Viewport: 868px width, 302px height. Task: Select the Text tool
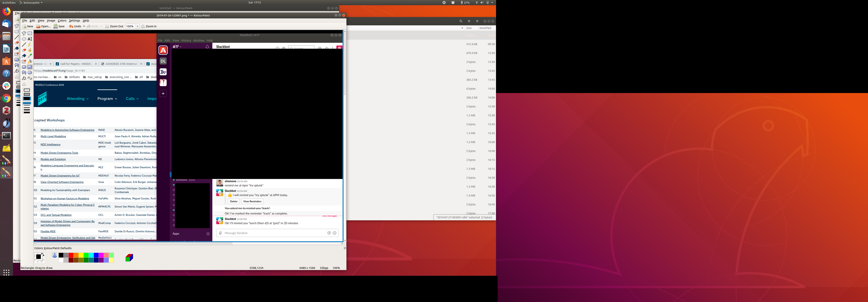pos(30,39)
